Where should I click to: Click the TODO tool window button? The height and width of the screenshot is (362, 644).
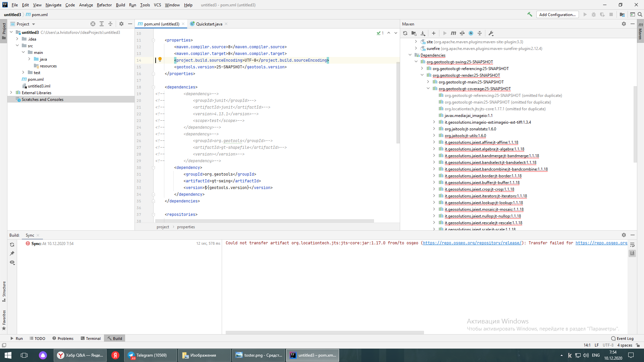pyautogui.click(x=38, y=338)
